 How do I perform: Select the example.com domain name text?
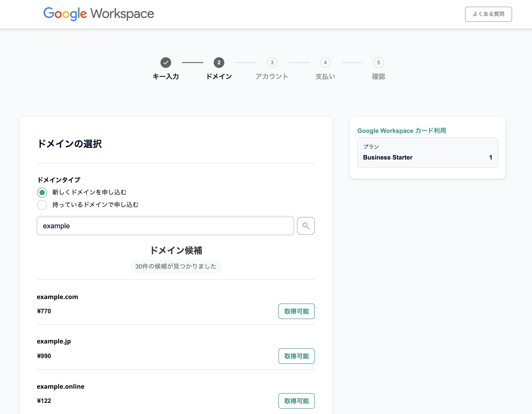(x=57, y=297)
